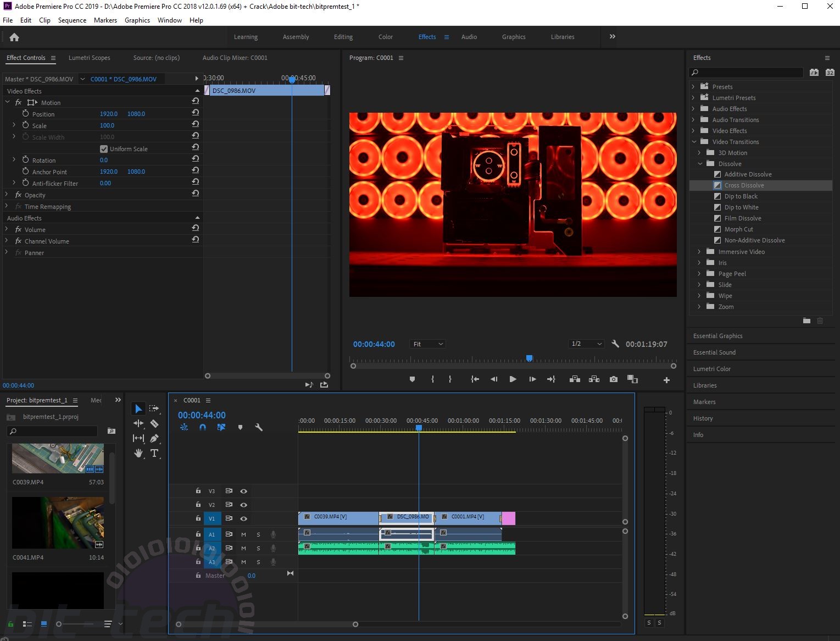Open timeline wrench display settings

point(259,427)
